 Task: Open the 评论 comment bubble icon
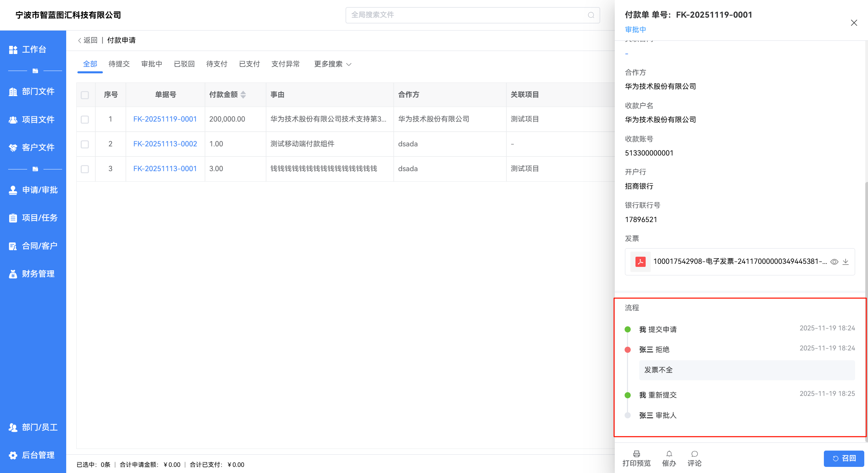(x=695, y=454)
